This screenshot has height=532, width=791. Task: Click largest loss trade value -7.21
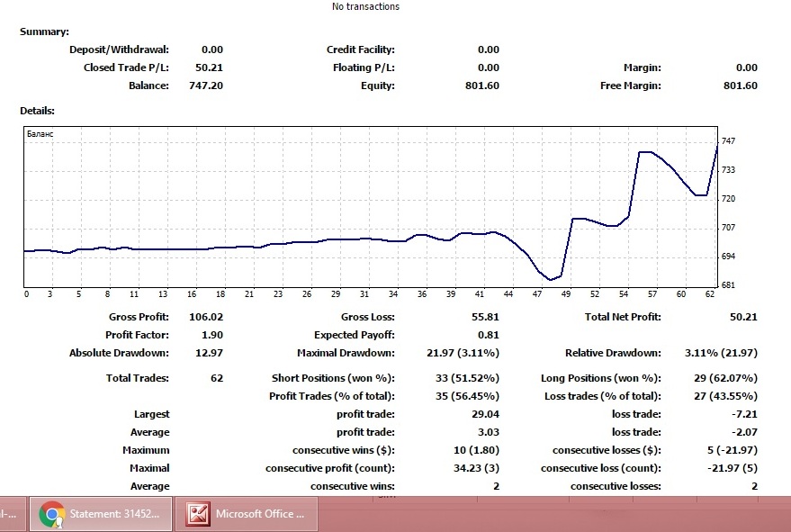744,414
